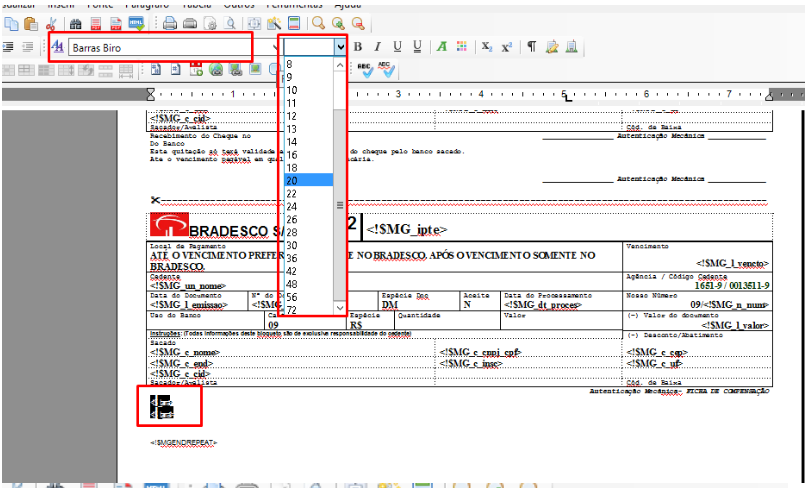
Task: Click the insert date calendar icon
Action: click(196, 70)
